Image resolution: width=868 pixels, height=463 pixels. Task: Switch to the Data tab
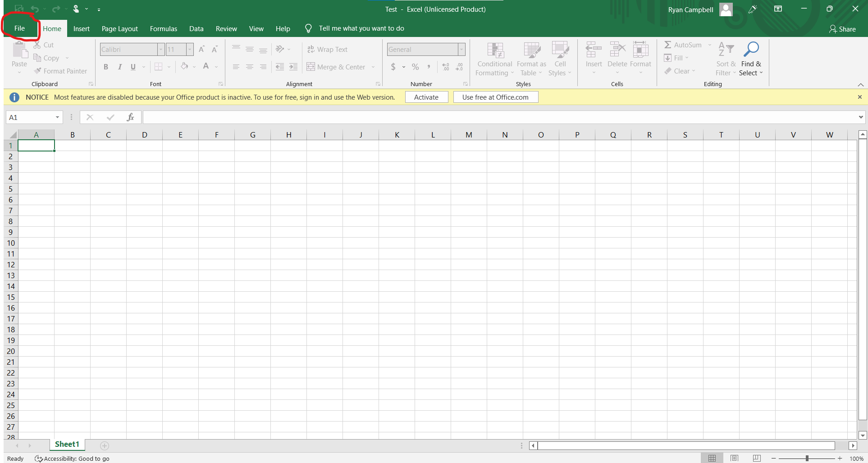coord(196,28)
